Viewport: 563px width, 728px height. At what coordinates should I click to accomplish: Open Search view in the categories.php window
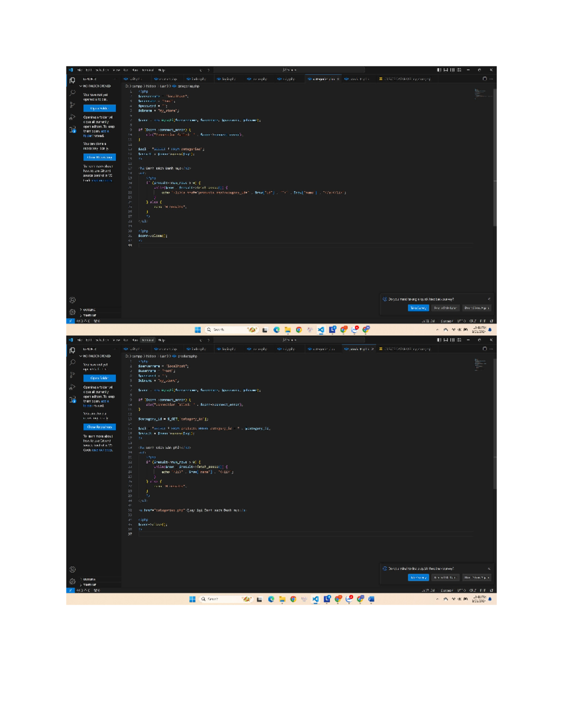pyautogui.click(x=72, y=93)
